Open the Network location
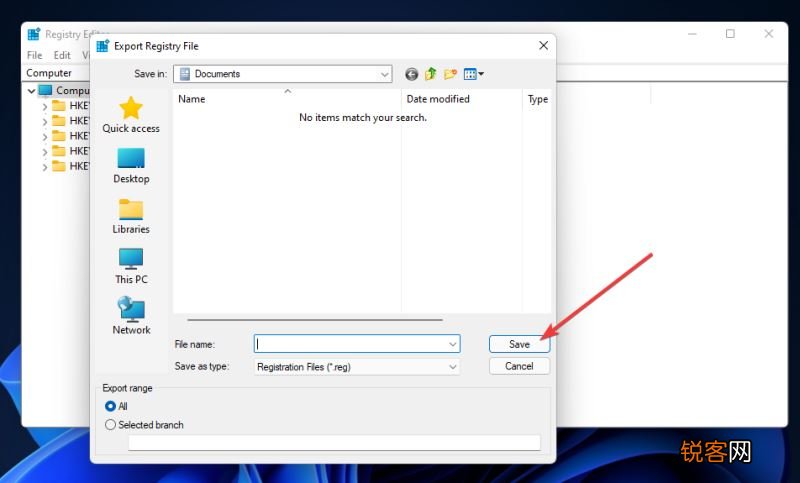The image size is (800, 483). (x=131, y=316)
